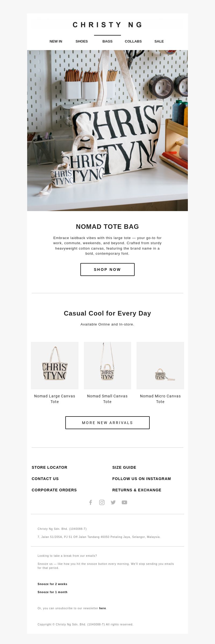This screenshot has height=644, width=215.
Task: Open the YouTube social icon
Action: (124, 502)
